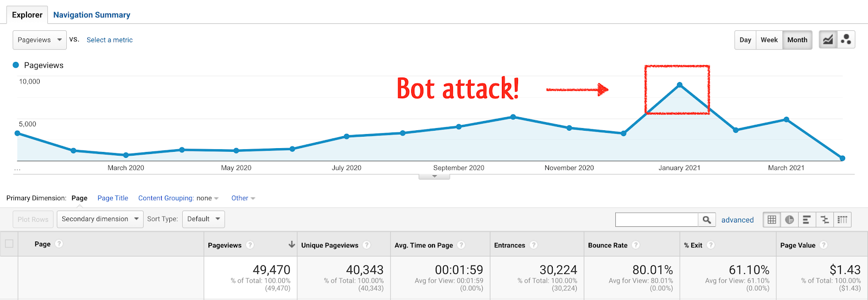Sort by Bounce Rate column header
The image size is (868, 300).
(608, 245)
